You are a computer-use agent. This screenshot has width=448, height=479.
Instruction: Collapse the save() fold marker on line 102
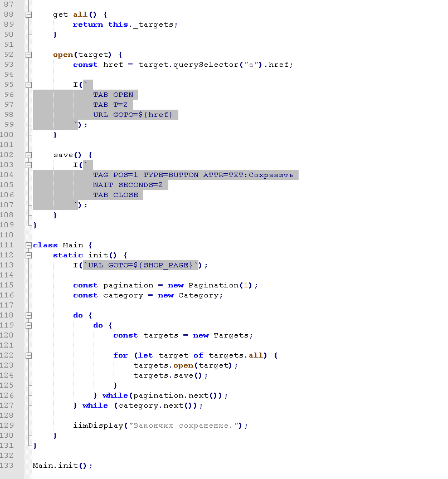[x=28, y=155]
